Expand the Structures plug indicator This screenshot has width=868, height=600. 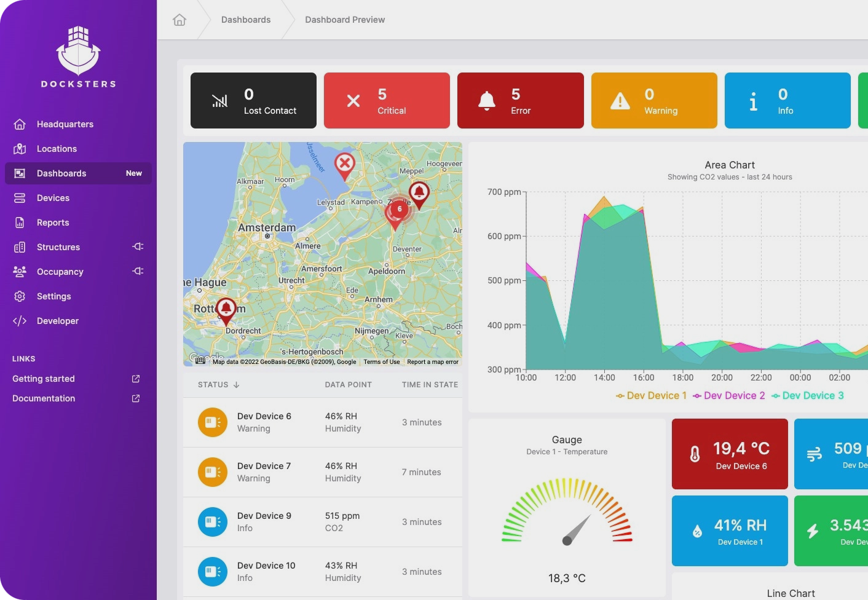(x=138, y=247)
